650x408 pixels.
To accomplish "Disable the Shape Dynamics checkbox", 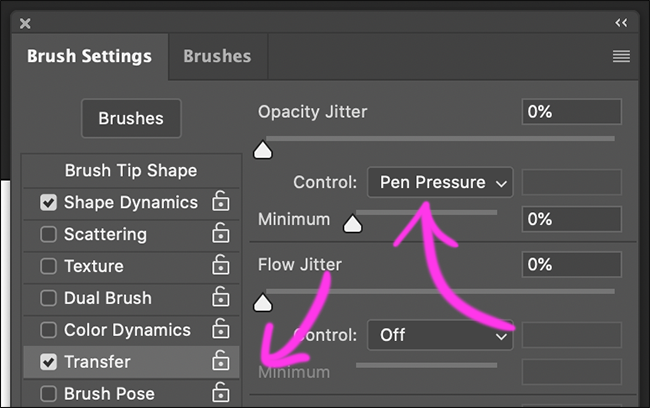I will click(48, 202).
